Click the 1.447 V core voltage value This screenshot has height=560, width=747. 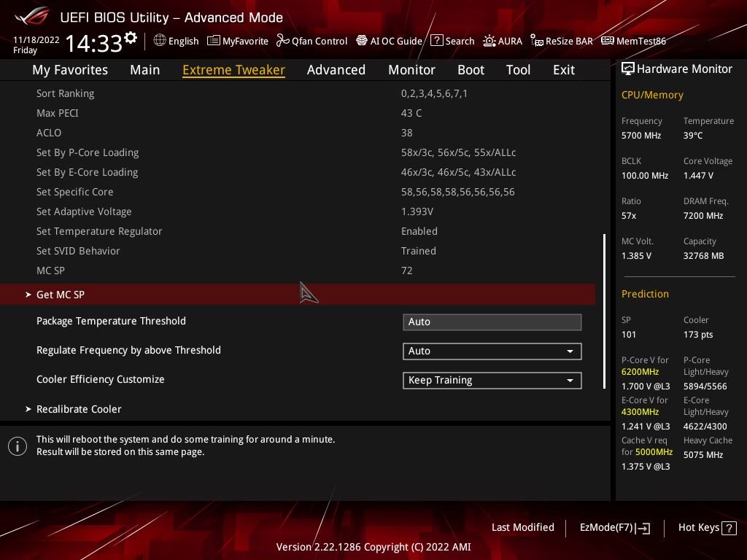point(698,176)
